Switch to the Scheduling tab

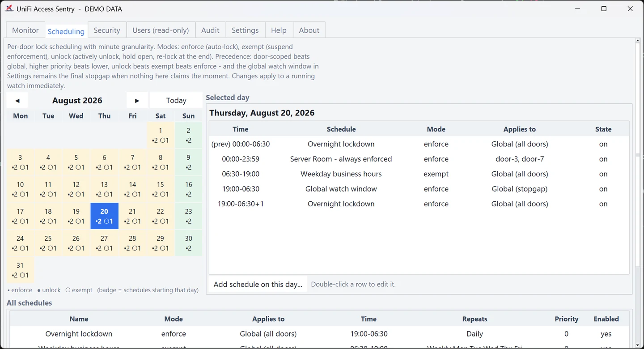click(66, 31)
